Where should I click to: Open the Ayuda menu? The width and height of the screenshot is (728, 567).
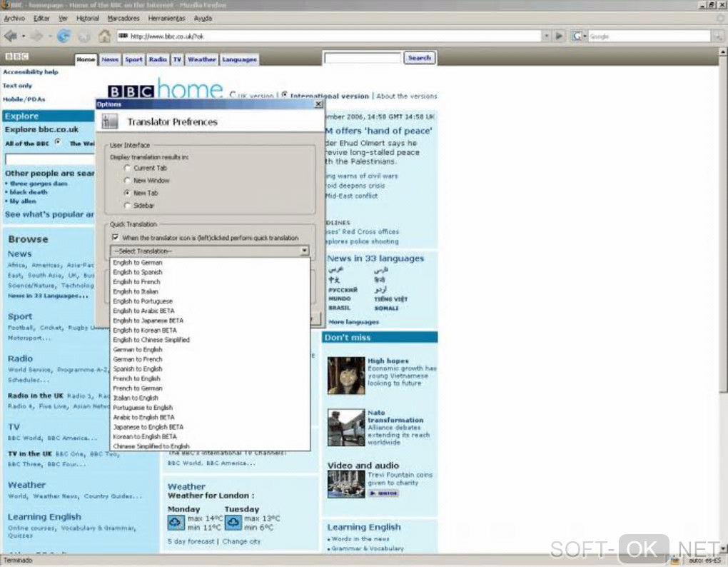click(203, 18)
